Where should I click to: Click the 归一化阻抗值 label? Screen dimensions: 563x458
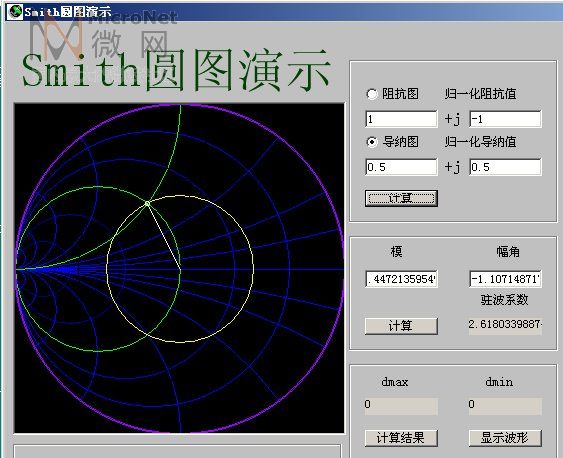tap(480, 94)
